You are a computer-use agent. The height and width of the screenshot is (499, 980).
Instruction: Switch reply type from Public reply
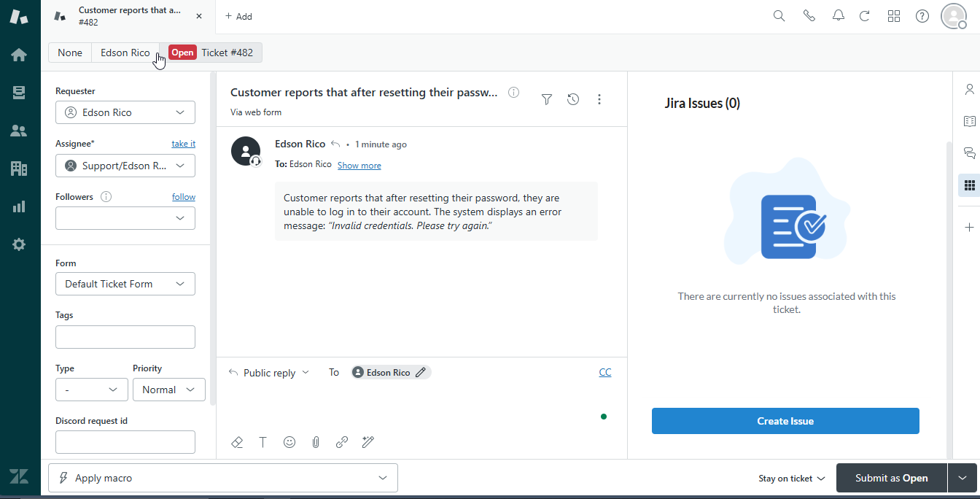coord(269,373)
